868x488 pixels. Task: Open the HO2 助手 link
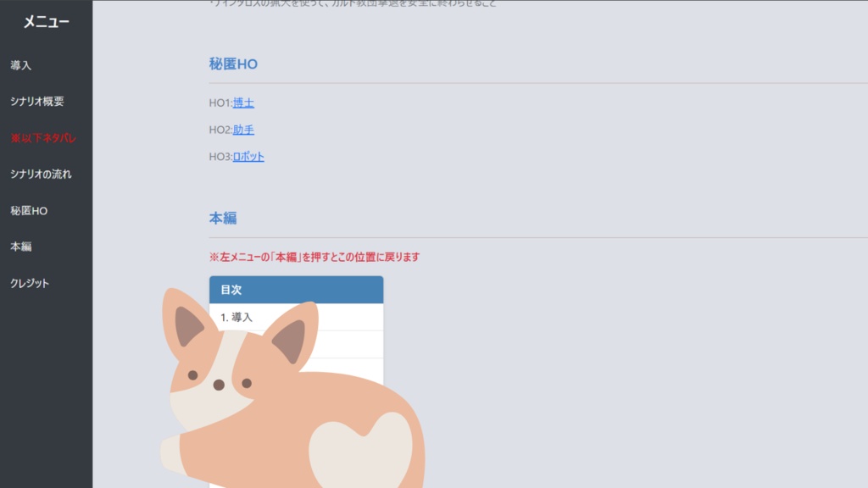[243, 130]
